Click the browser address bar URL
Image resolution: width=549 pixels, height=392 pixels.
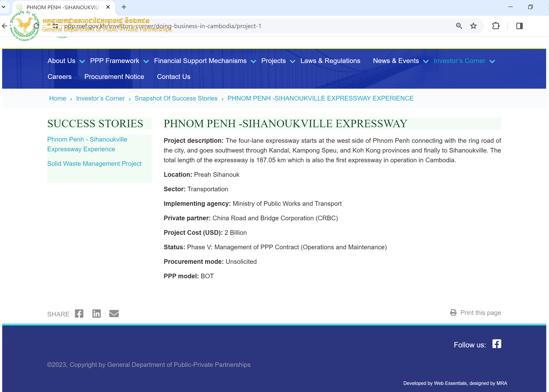coord(217,26)
